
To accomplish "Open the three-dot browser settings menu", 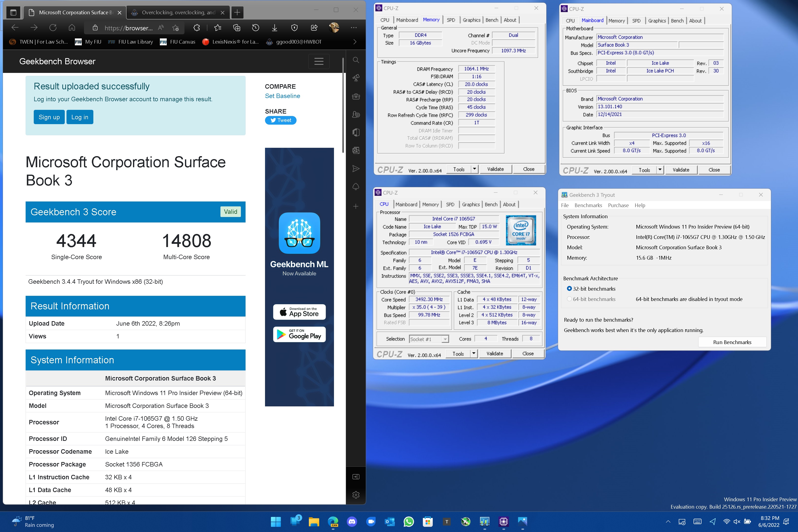I will click(x=354, y=28).
